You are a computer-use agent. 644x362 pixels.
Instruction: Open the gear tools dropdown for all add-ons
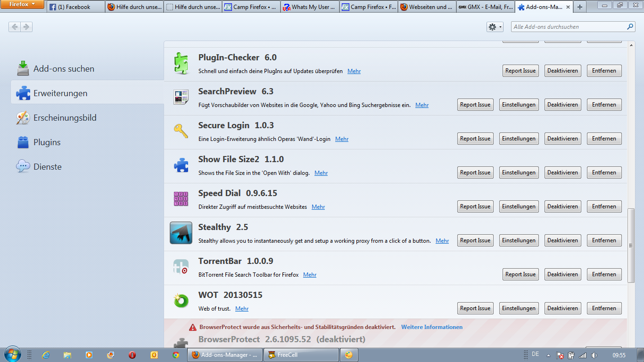click(x=495, y=27)
